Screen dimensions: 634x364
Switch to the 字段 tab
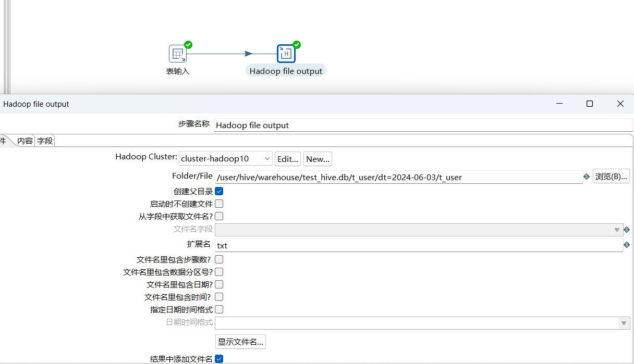pyautogui.click(x=45, y=141)
